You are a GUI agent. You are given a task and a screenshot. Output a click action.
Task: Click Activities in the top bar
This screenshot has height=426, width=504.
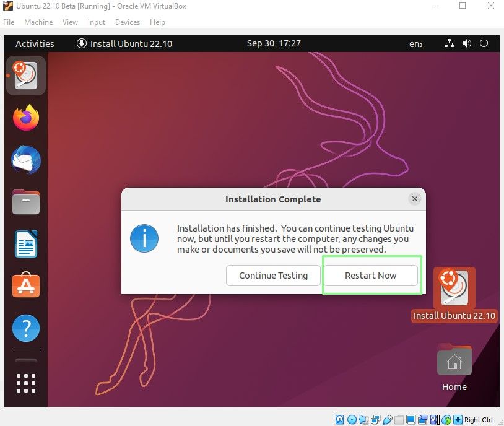coord(35,43)
